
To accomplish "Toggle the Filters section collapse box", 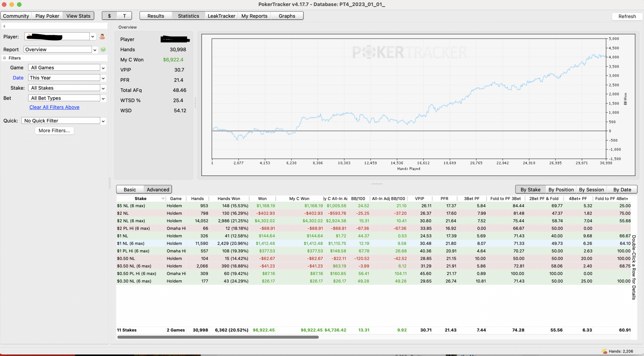I will (x=4, y=58).
